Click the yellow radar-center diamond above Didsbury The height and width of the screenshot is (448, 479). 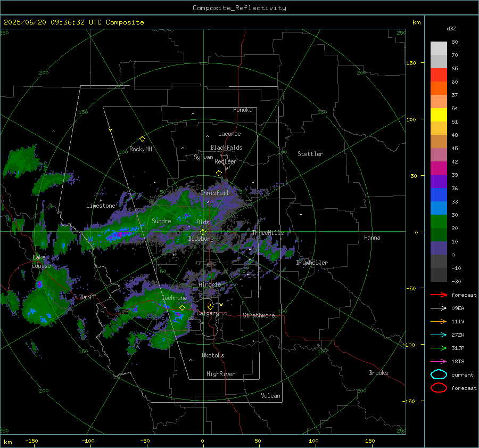pos(203,232)
